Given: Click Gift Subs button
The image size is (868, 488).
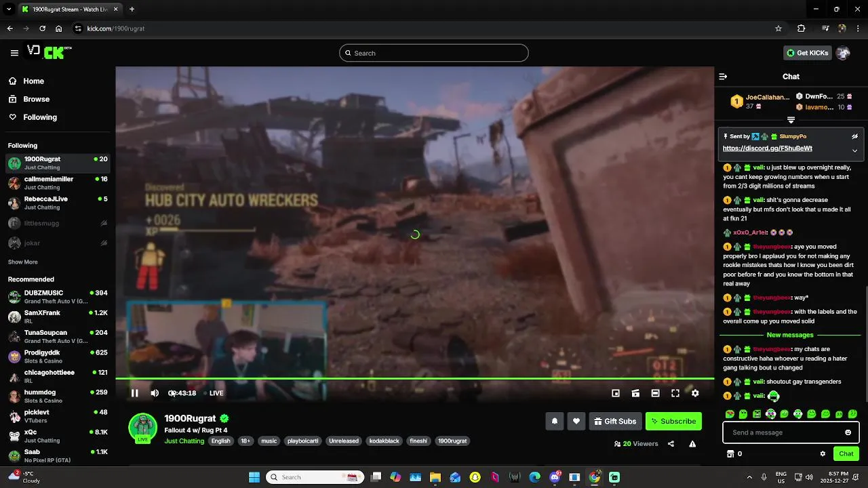Looking at the screenshot, I should pos(615,421).
